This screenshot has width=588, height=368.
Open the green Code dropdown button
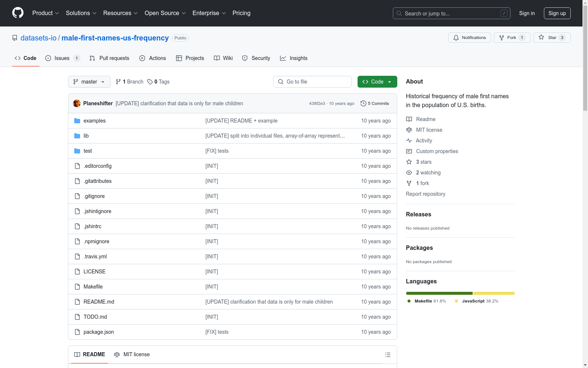pyautogui.click(x=377, y=82)
